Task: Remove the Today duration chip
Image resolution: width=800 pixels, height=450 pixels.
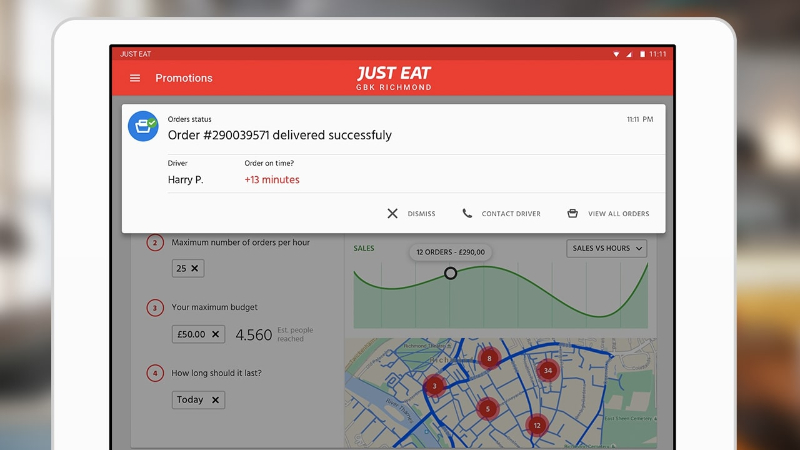Action: (x=215, y=400)
